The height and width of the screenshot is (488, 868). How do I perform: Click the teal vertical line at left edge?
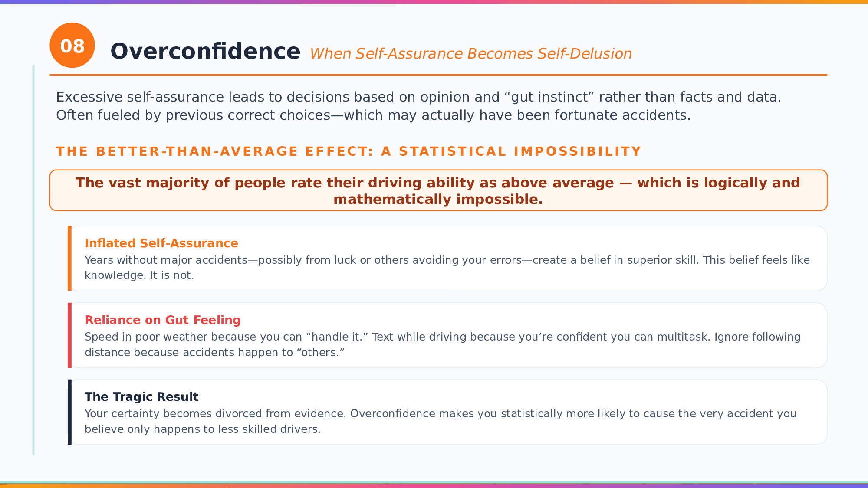coord(33,260)
